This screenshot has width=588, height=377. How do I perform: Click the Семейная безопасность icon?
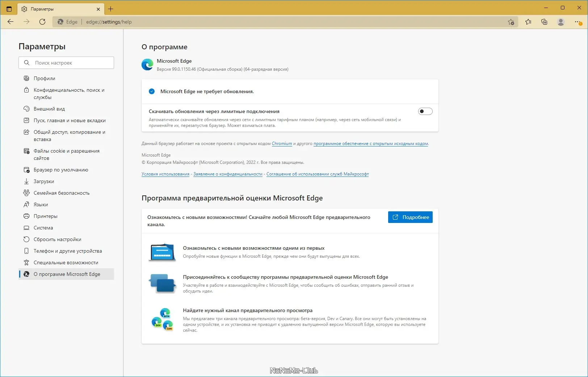pyautogui.click(x=26, y=193)
